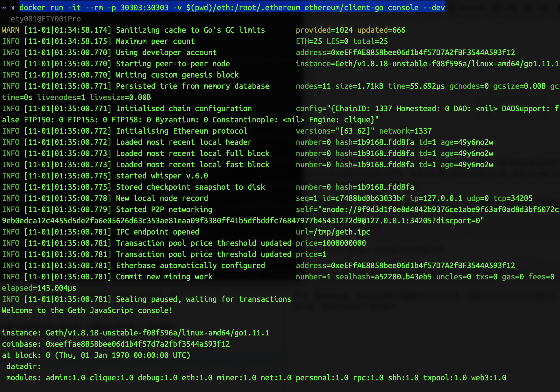Click IPC endpoint opened message
This screenshot has height=392, width=560.
(x=158, y=232)
